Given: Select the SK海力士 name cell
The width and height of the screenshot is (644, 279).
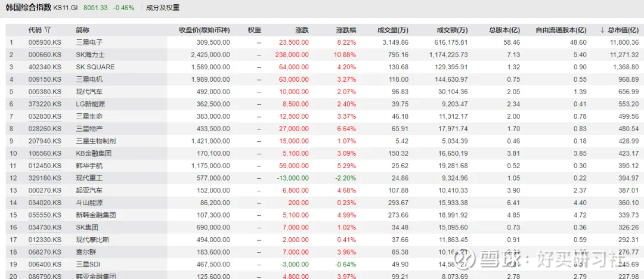Looking at the screenshot, I should 89,55.
